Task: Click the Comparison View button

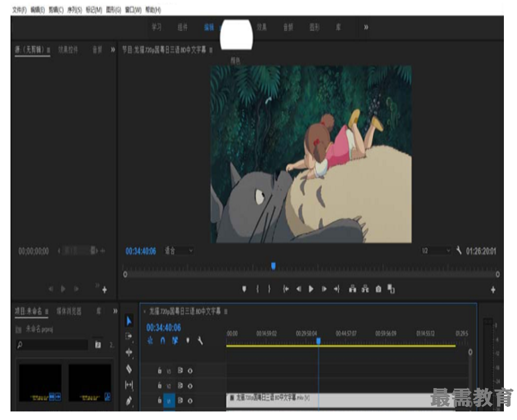Action: (391, 289)
